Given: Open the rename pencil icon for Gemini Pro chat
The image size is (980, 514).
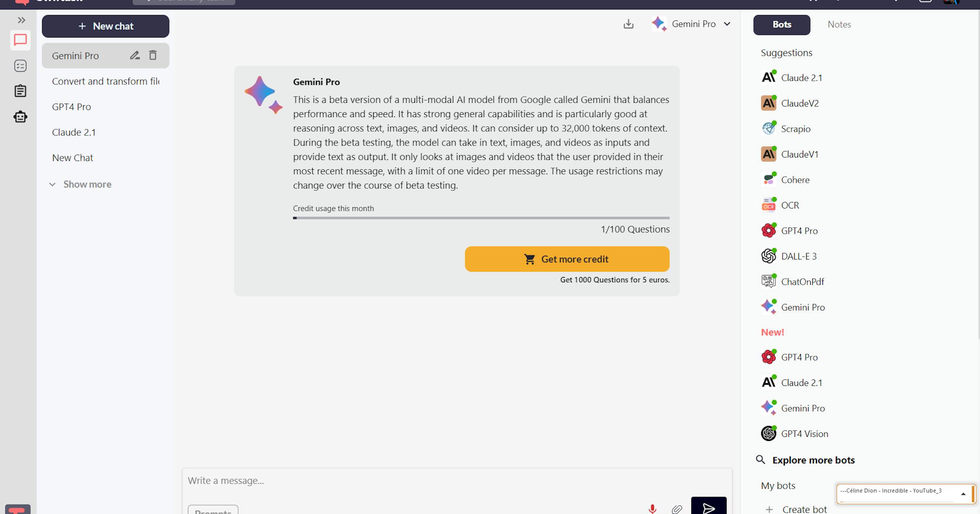Looking at the screenshot, I should (135, 55).
